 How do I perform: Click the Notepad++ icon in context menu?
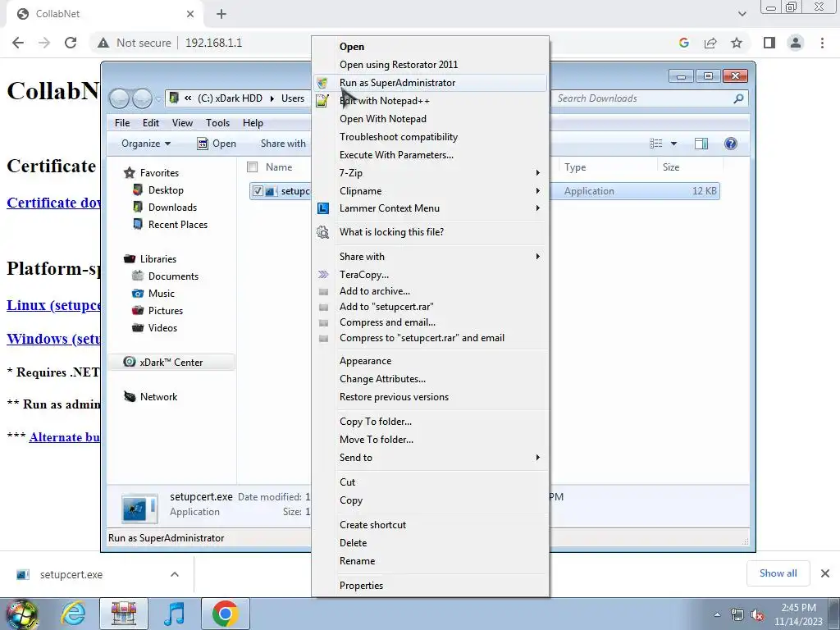tap(322, 101)
